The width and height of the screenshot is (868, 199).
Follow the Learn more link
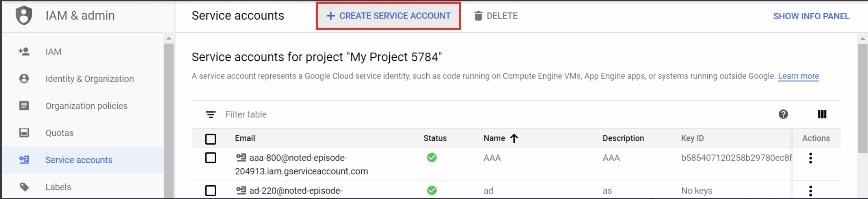798,76
